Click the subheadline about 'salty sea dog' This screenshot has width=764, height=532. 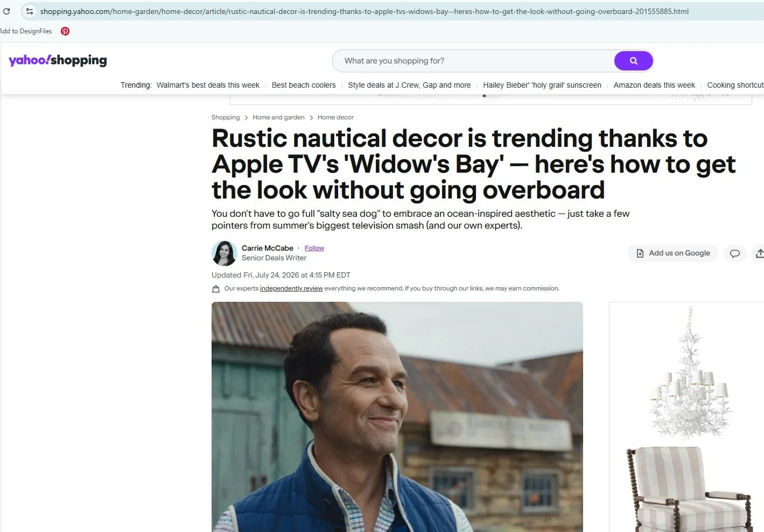(x=420, y=219)
